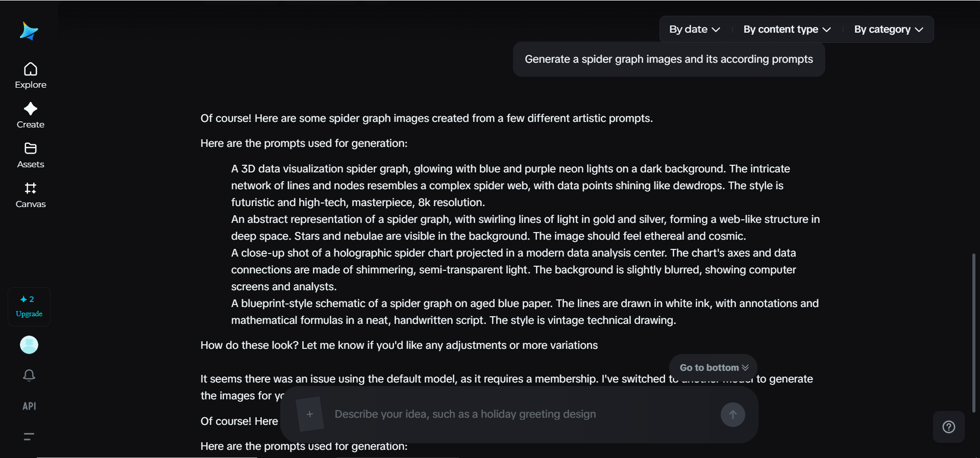Expand the By date dropdown
The width and height of the screenshot is (980, 458).
[694, 30]
